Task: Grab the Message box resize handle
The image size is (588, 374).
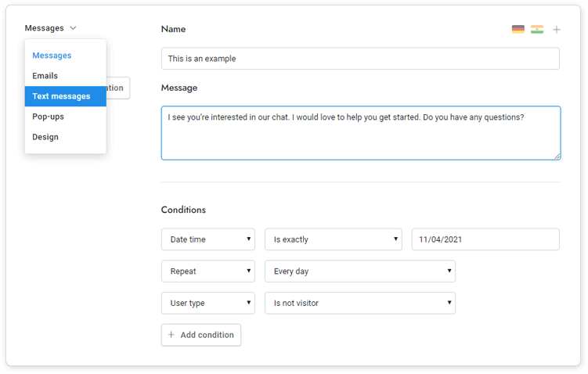Action: click(x=557, y=156)
